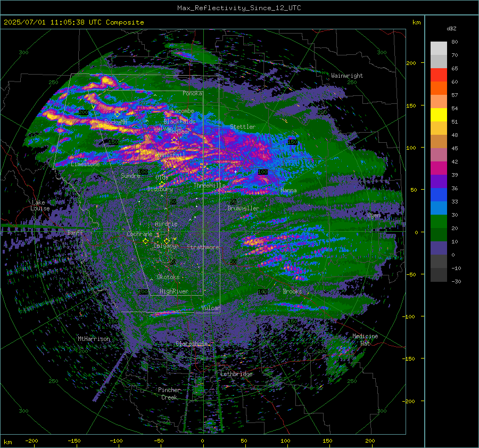Select the magenta 39-42 dBZ legend swatch
The width and height of the screenshot is (479, 448).
pos(439,168)
